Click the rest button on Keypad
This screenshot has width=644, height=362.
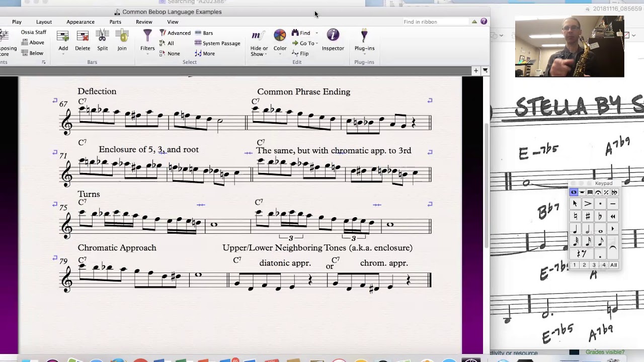582,253
